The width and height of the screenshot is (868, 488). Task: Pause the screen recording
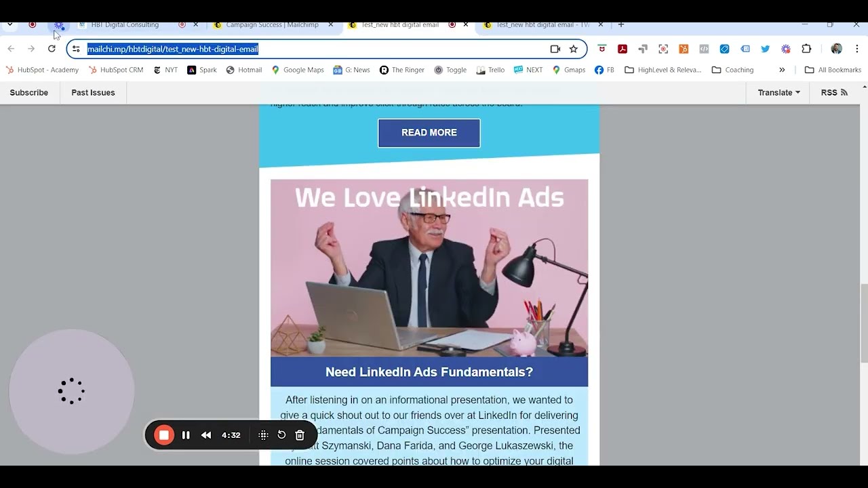pos(186,435)
